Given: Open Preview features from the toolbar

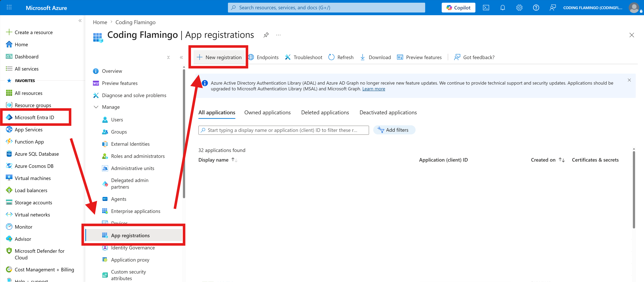Looking at the screenshot, I should [x=419, y=57].
